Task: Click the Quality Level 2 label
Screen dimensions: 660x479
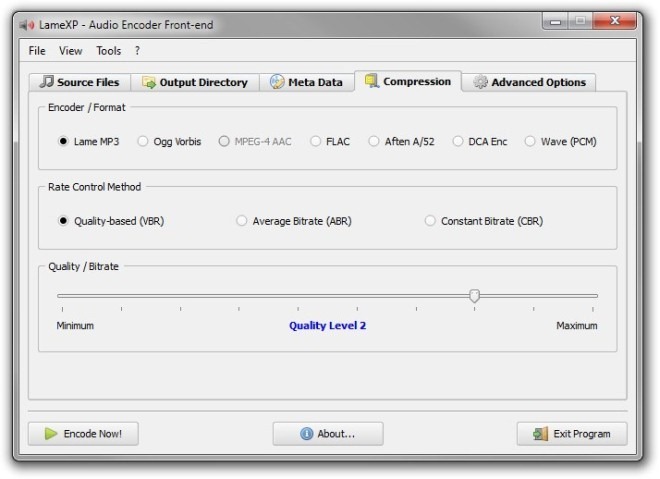Action: click(327, 325)
